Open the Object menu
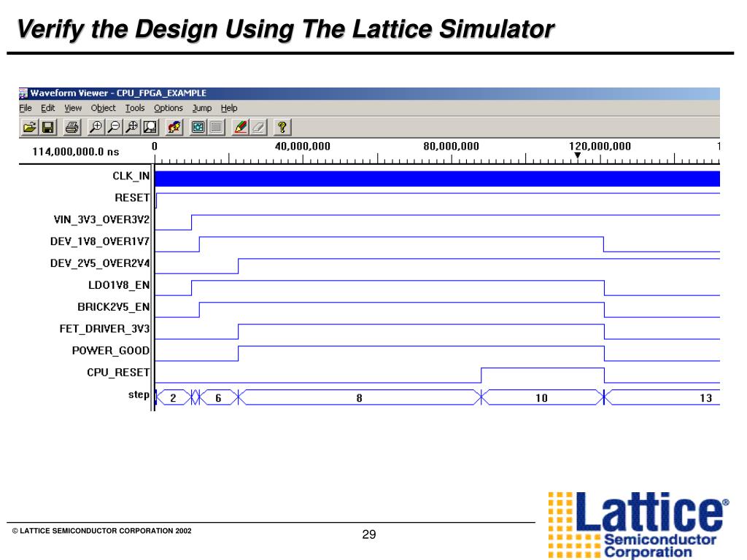This screenshot has width=747, height=560. 104,108
